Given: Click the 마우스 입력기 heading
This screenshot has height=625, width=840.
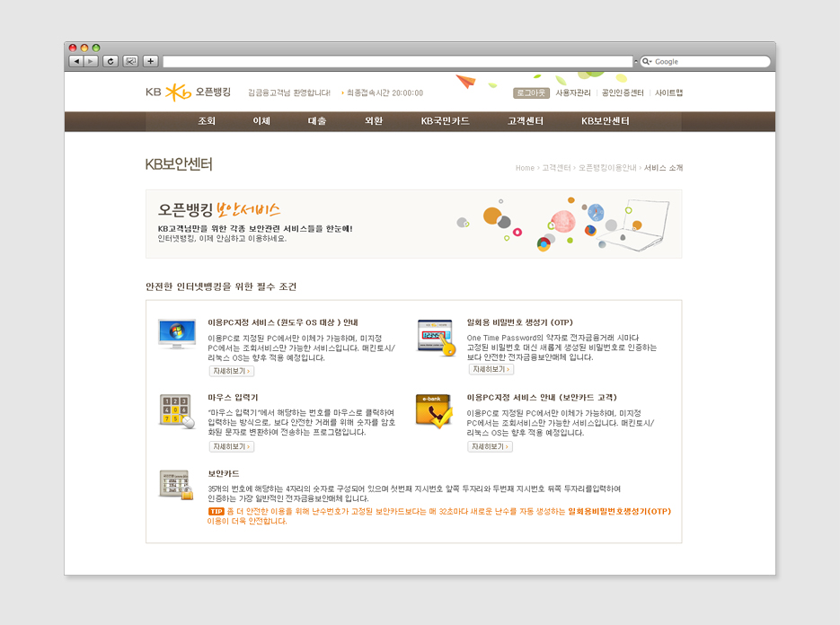Looking at the screenshot, I should (233, 398).
